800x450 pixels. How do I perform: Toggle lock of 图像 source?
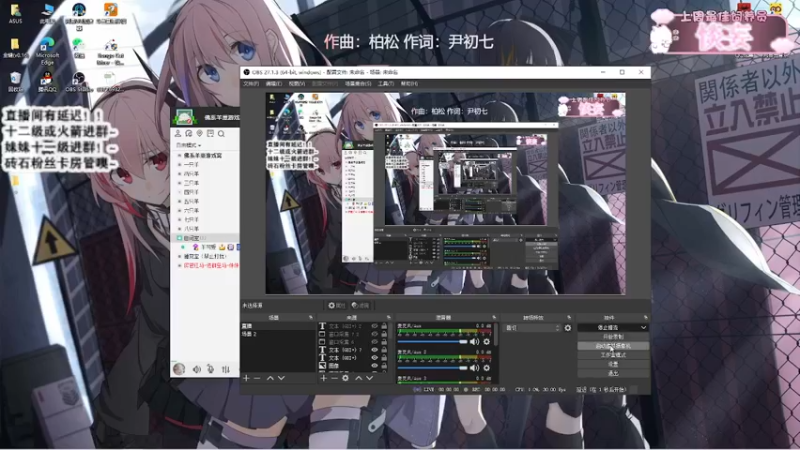click(384, 366)
